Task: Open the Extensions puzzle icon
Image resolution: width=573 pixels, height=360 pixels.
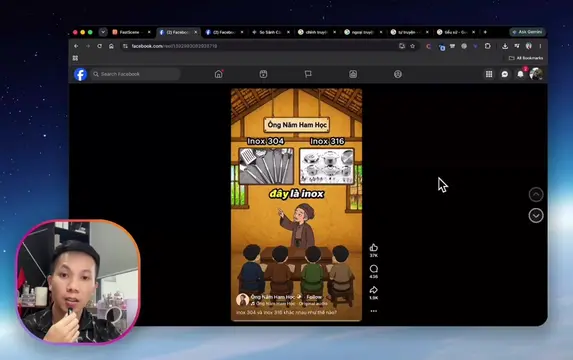Action: [x=487, y=46]
